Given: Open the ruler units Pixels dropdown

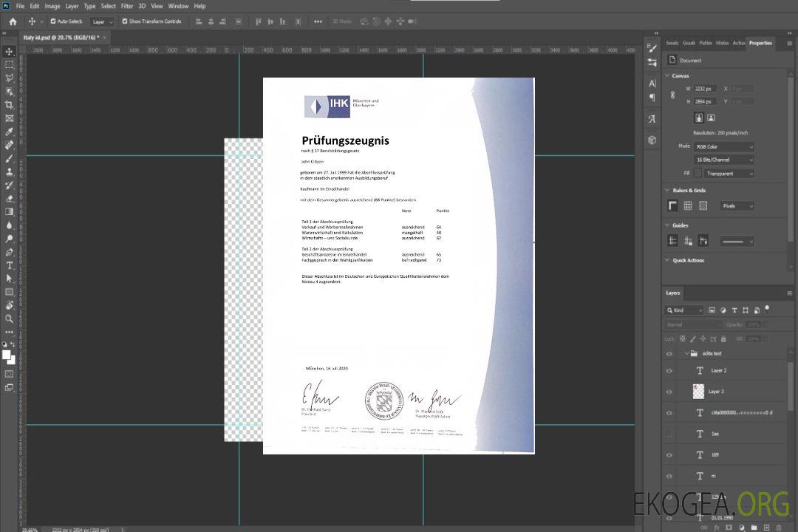Looking at the screenshot, I should 737,206.
